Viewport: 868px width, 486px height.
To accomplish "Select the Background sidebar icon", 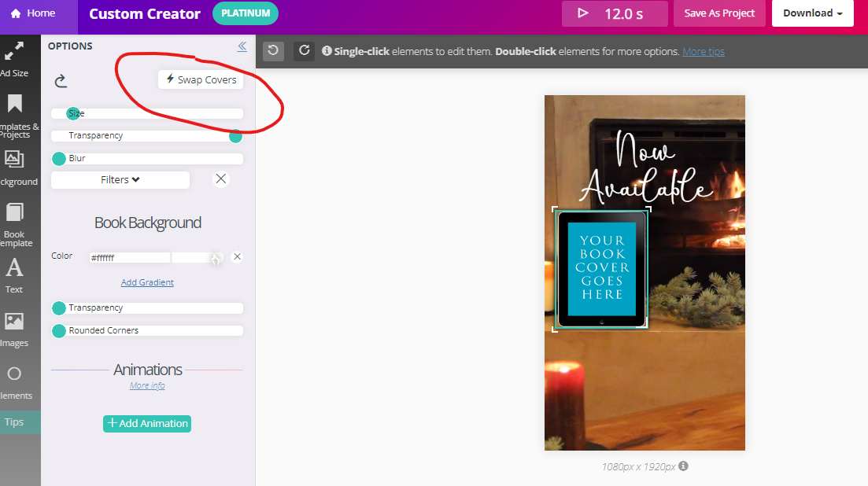I will tap(14, 168).
